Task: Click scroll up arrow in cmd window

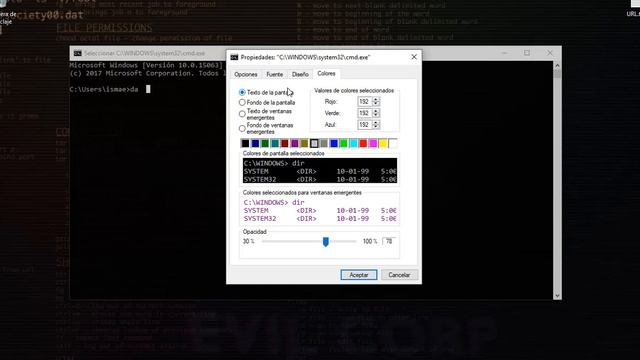Action: click(557, 65)
